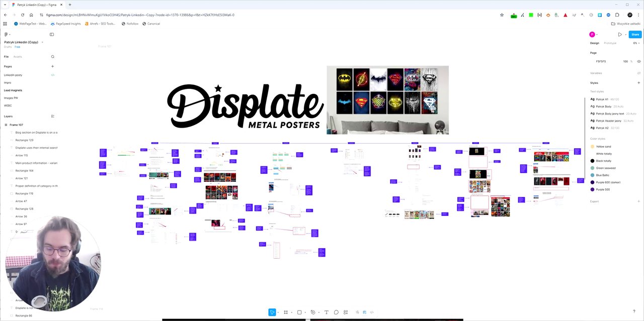Switch to the Design tab
This screenshot has width=644, height=321.
click(x=595, y=43)
